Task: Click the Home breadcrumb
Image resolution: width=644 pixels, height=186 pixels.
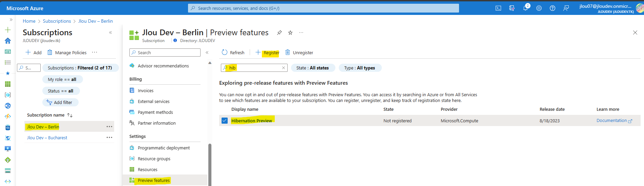Action: [x=29, y=21]
